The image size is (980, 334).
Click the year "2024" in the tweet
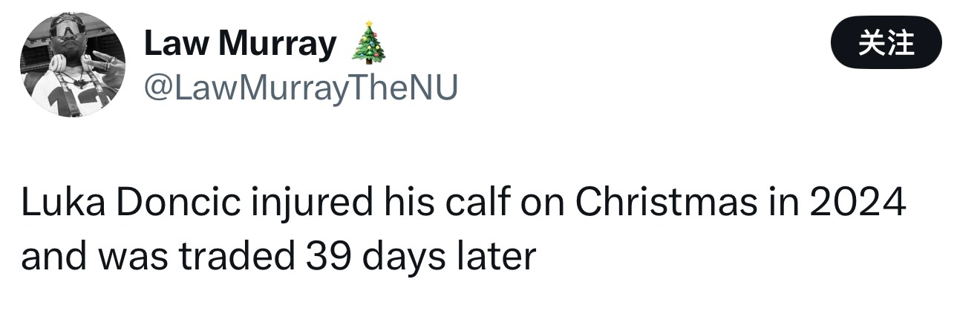858,203
